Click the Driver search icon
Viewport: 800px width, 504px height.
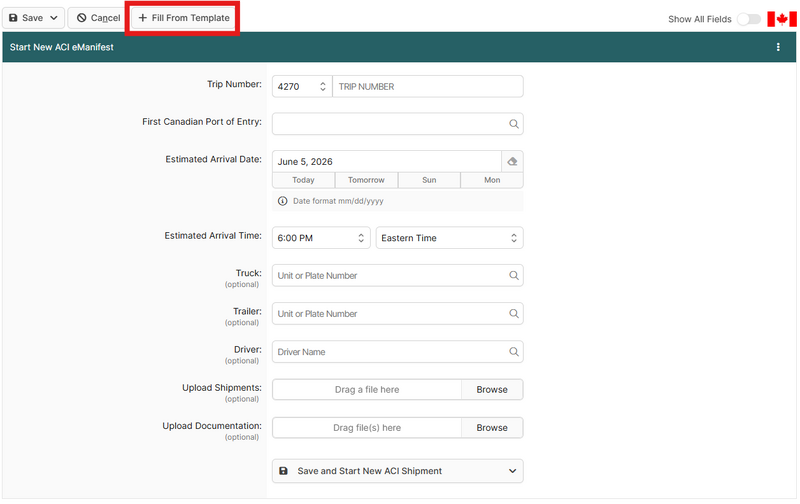tap(514, 352)
